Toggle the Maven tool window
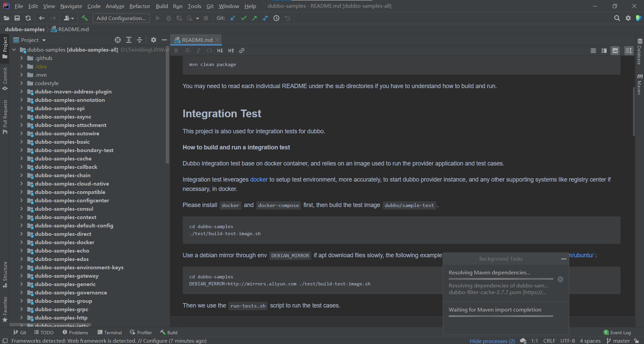This screenshot has height=344, width=644. pyautogui.click(x=639, y=84)
